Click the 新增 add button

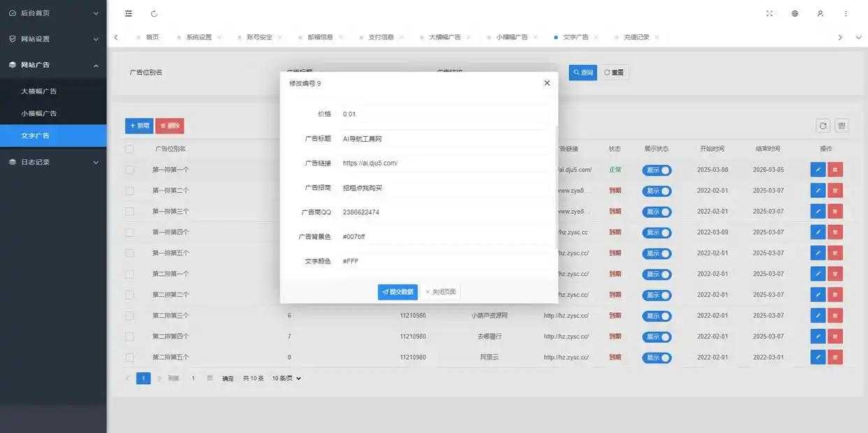[139, 126]
